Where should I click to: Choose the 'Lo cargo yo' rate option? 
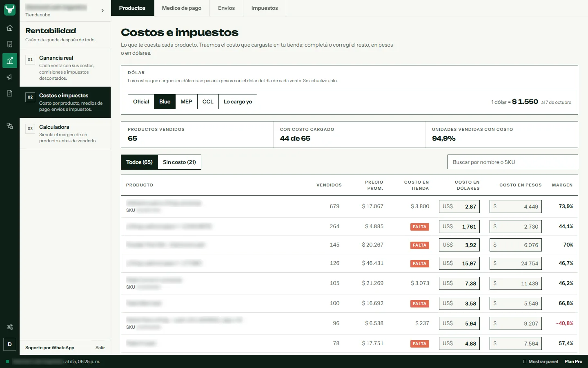(238, 102)
